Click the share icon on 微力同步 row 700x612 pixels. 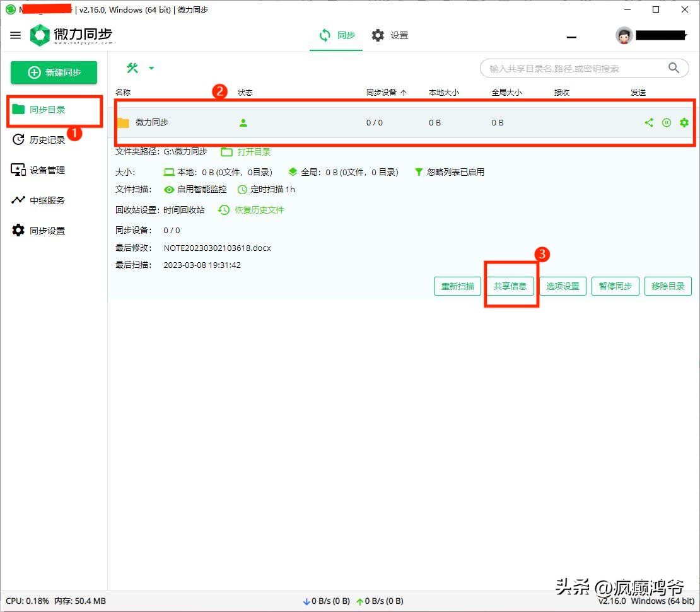649,122
